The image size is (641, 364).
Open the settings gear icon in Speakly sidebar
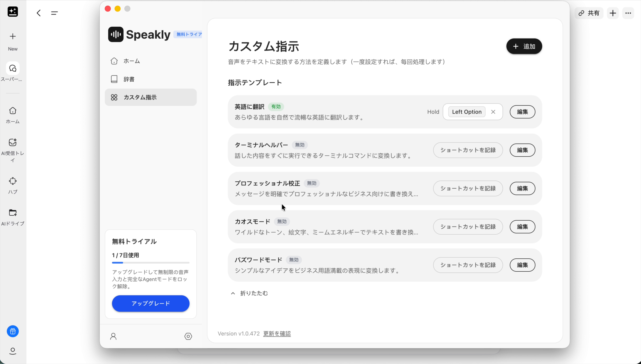point(188,336)
